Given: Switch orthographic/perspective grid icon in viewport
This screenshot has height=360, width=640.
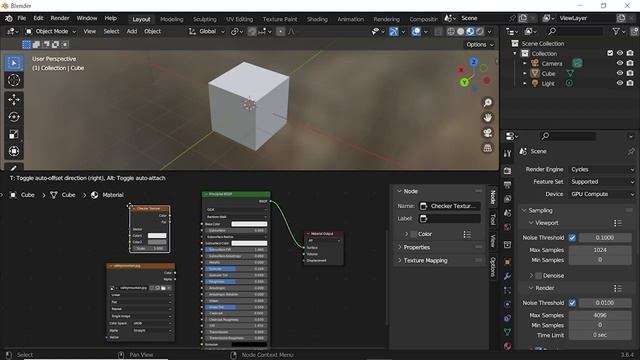Looking at the screenshot, I should click(x=487, y=148).
